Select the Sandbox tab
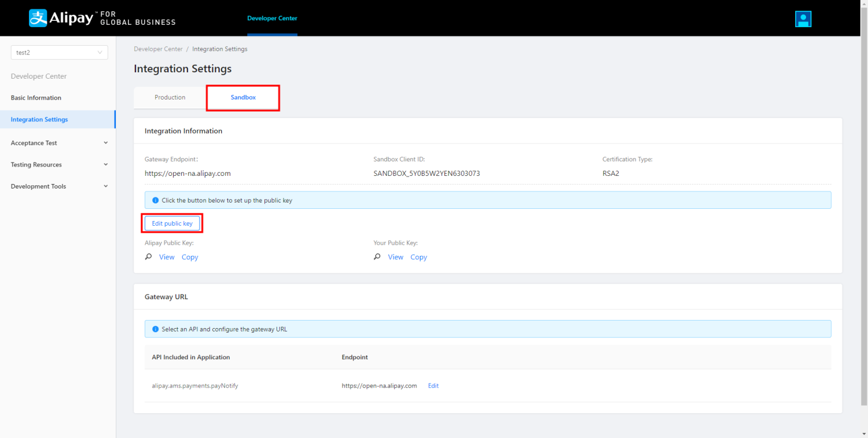This screenshot has width=868, height=438. click(243, 98)
